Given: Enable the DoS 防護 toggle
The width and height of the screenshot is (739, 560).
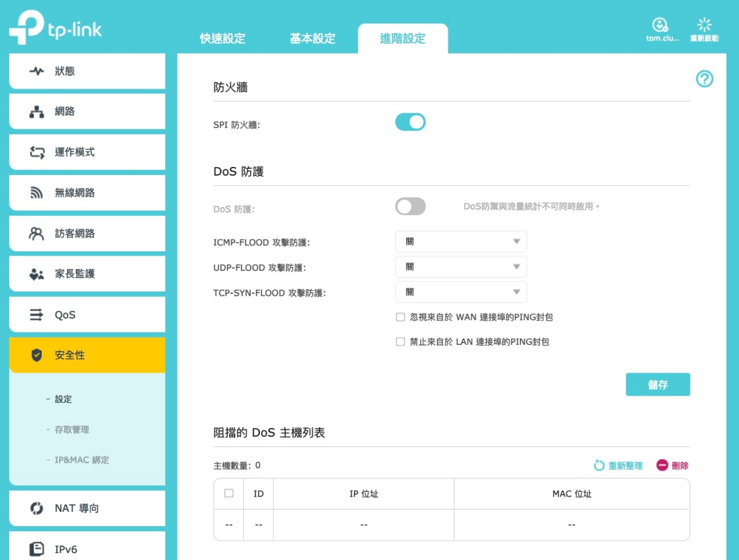Looking at the screenshot, I should point(410,206).
